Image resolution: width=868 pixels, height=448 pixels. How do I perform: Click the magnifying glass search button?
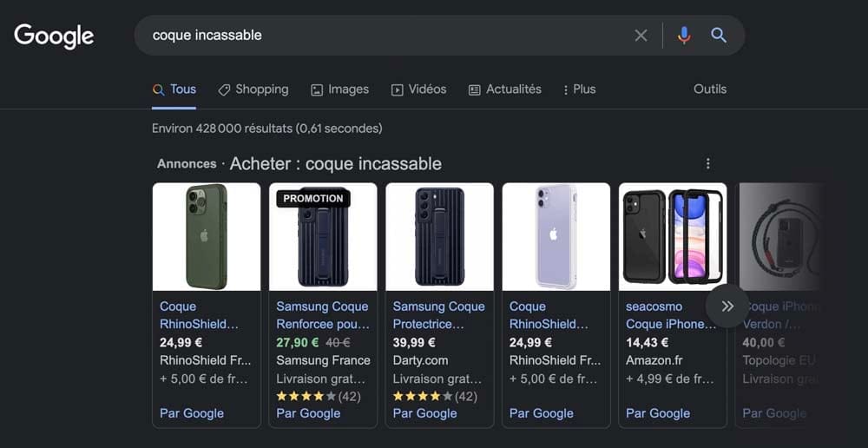[719, 36]
